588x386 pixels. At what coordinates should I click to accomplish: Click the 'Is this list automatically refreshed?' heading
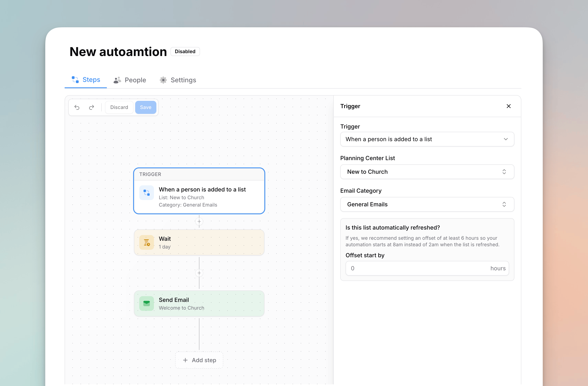point(392,228)
